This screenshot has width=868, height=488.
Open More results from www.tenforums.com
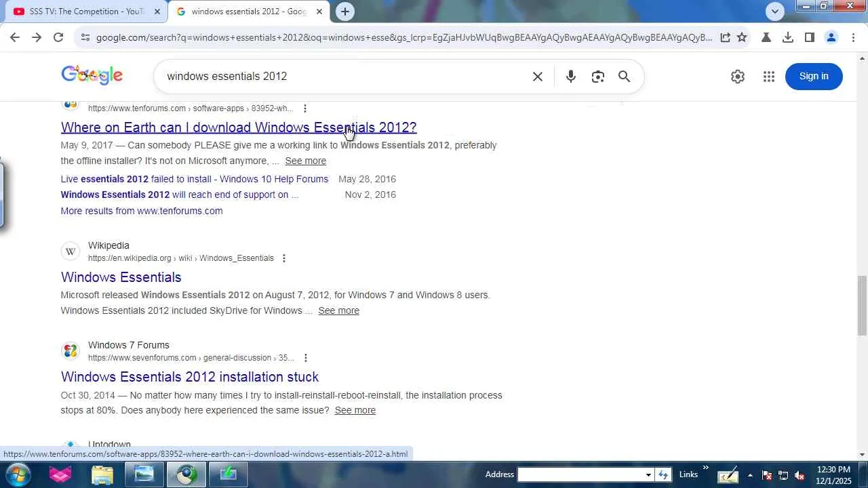[142, 211]
